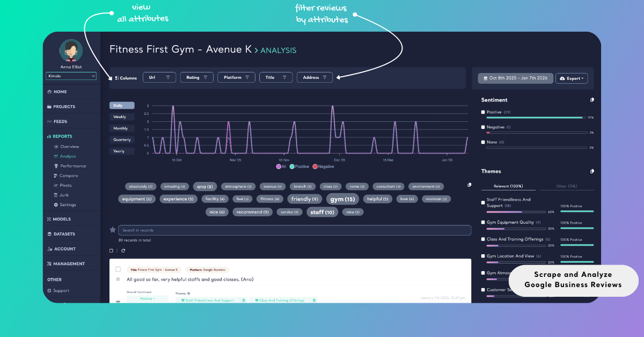Click the Settings gear icon in sidebar

56,204
